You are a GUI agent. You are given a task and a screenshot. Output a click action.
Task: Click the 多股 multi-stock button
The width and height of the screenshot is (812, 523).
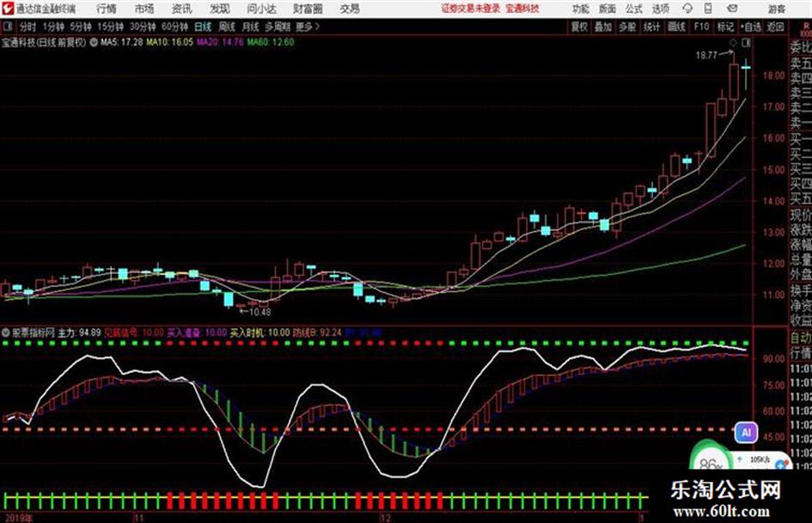pyautogui.click(x=627, y=27)
